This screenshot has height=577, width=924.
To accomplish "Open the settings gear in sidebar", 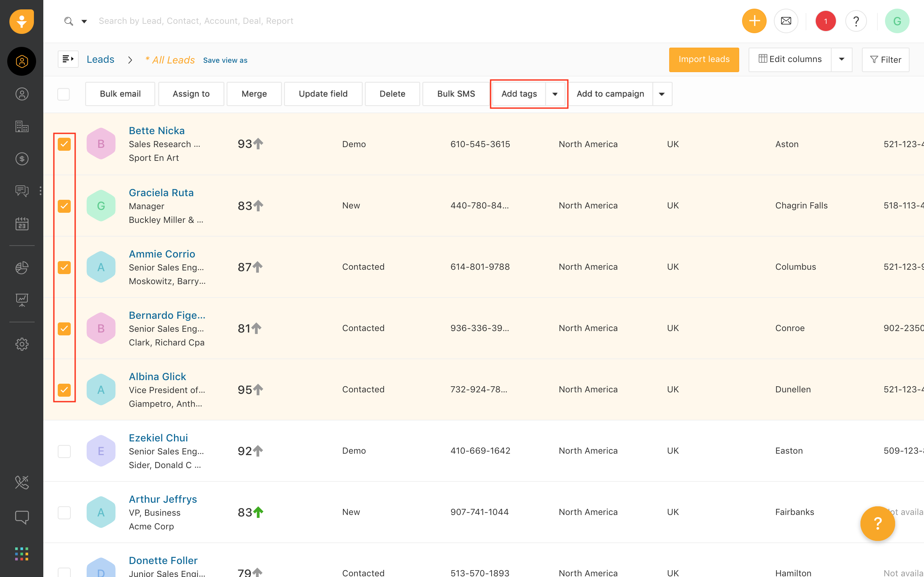I will pos(22,344).
